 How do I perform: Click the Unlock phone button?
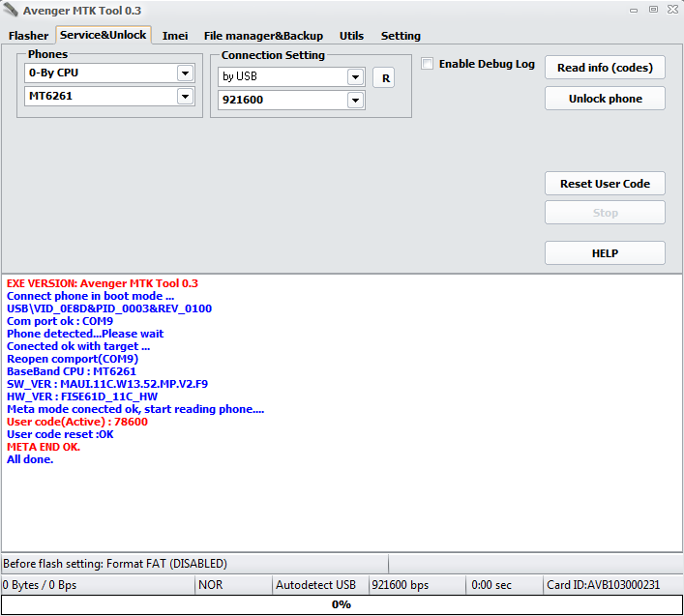click(605, 99)
